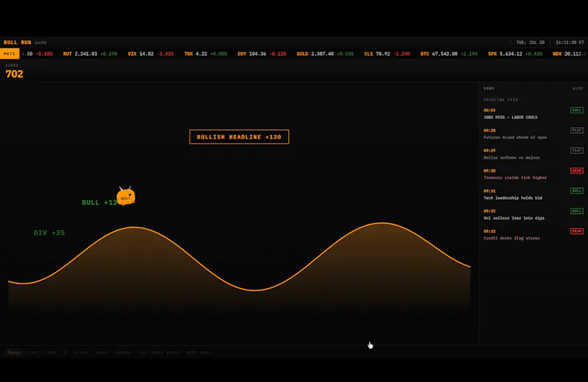Click the 09:31 headline timestamp
Image resolution: width=588 pixels, height=382 pixels.
tap(490, 191)
